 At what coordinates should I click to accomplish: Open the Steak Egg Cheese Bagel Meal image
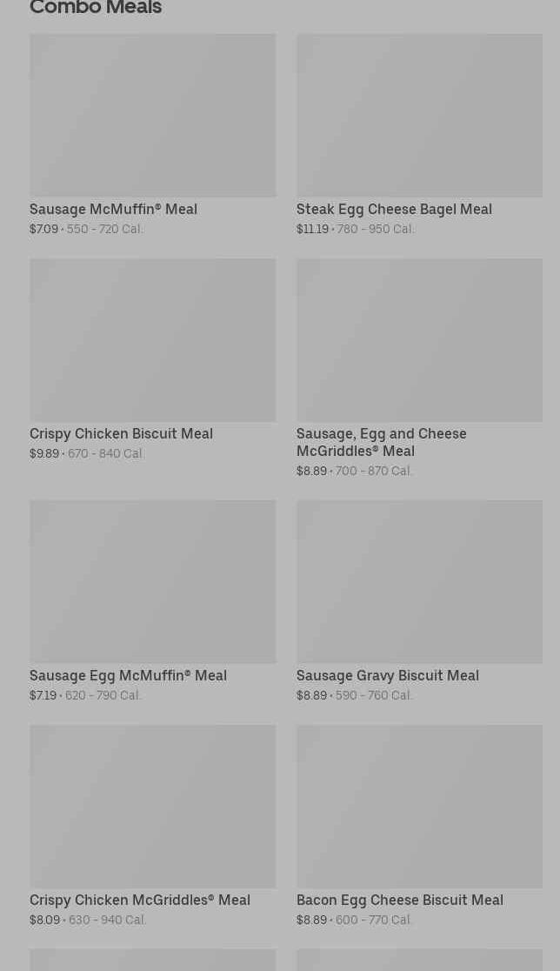tap(419, 115)
